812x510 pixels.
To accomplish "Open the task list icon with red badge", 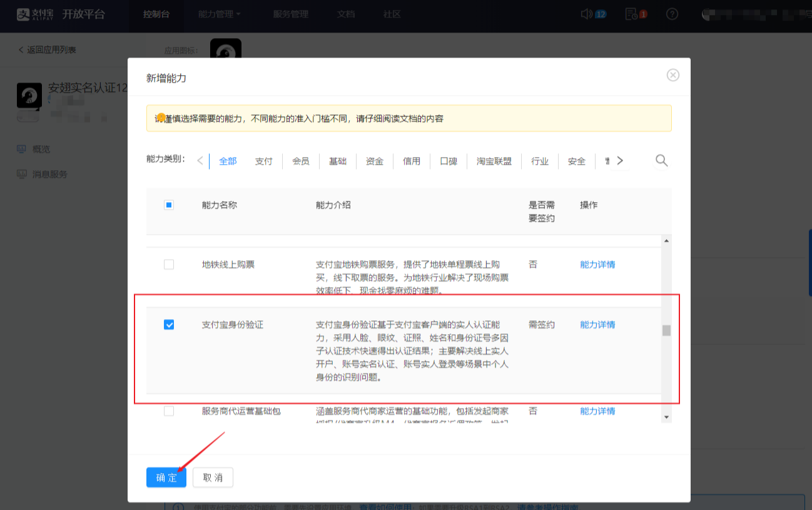I will 632,14.
